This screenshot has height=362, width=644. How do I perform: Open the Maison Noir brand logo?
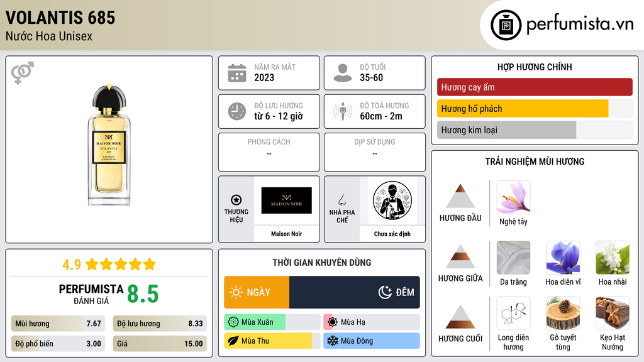287,200
